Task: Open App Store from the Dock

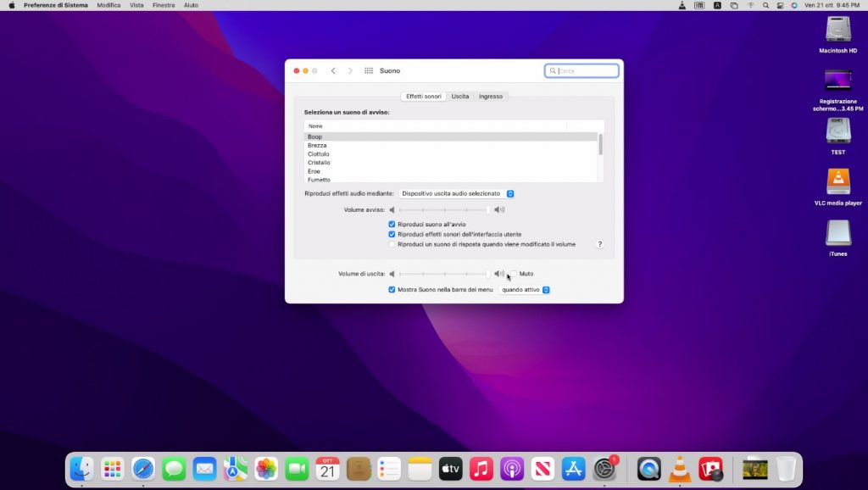Action: 574,469
